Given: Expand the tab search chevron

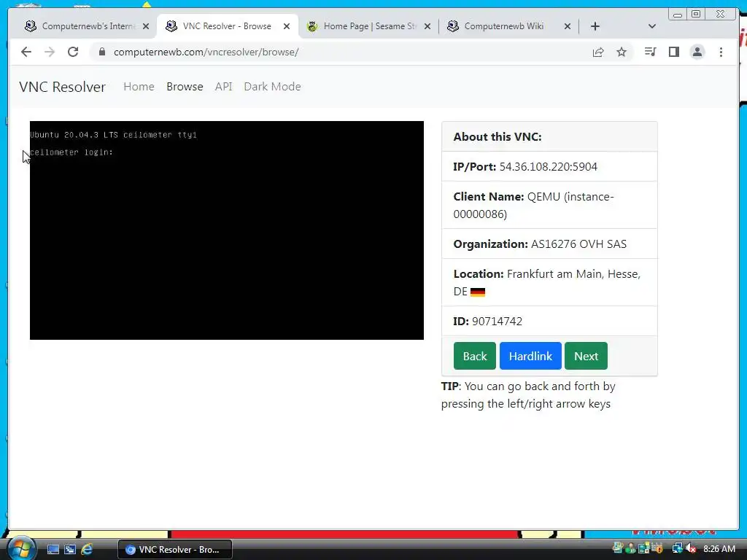Looking at the screenshot, I should click(652, 26).
